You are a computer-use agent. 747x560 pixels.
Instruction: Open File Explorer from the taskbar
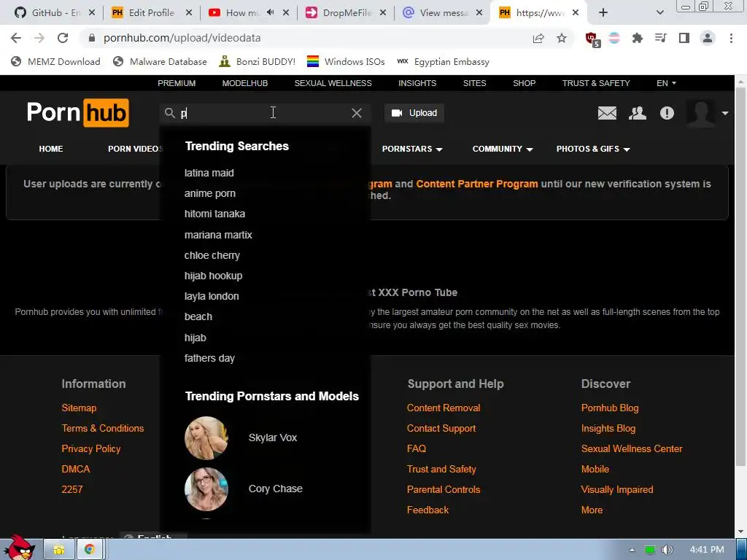59,550
